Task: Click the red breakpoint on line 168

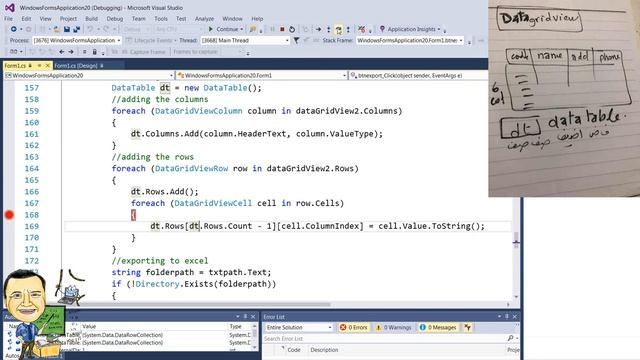Action: click(x=9, y=215)
